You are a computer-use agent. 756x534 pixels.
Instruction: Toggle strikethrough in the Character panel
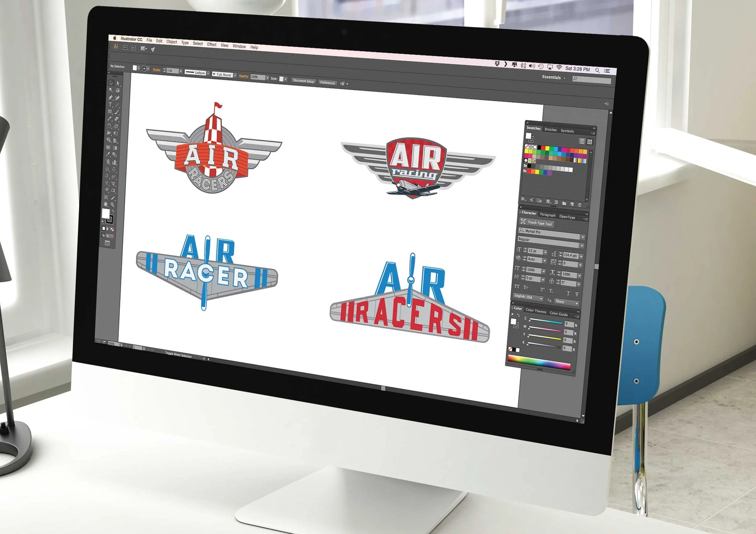tap(577, 294)
